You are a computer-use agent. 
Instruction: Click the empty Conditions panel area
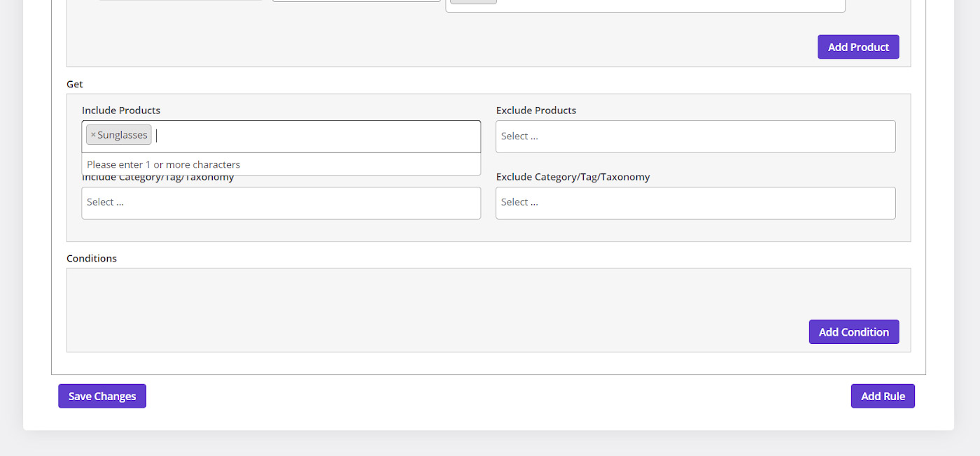420,301
